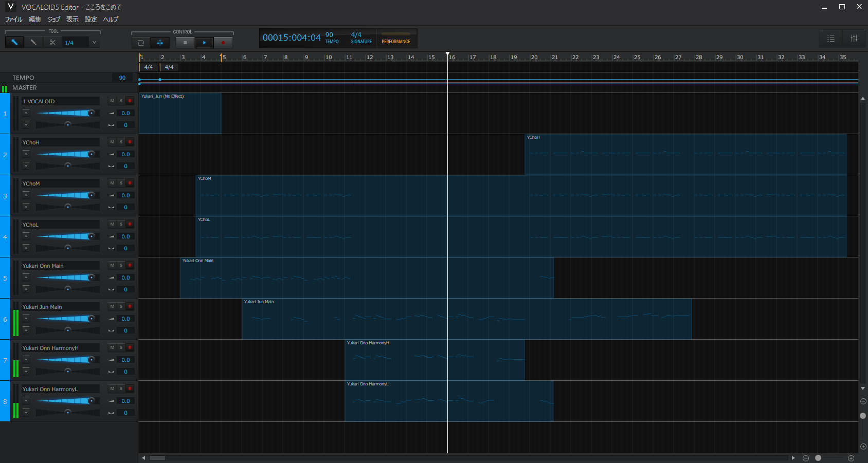Image resolution: width=868 pixels, height=463 pixels.
Task: Click pan icon of YChoL track
Action: 112,248
